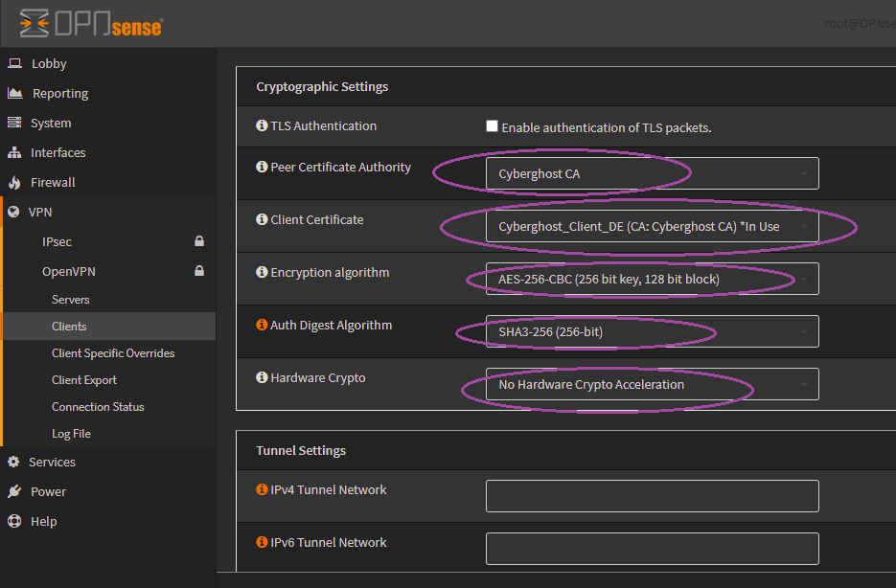Click the IPv4 Tunnel Network help icon
The image size is (896, 588).
pyautogui.click(x=262, y=490)
